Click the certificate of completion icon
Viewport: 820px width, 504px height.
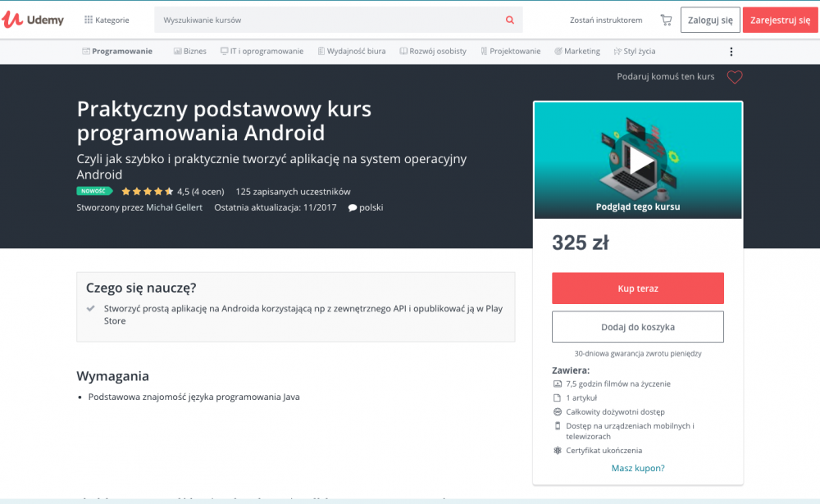[558, 450]
